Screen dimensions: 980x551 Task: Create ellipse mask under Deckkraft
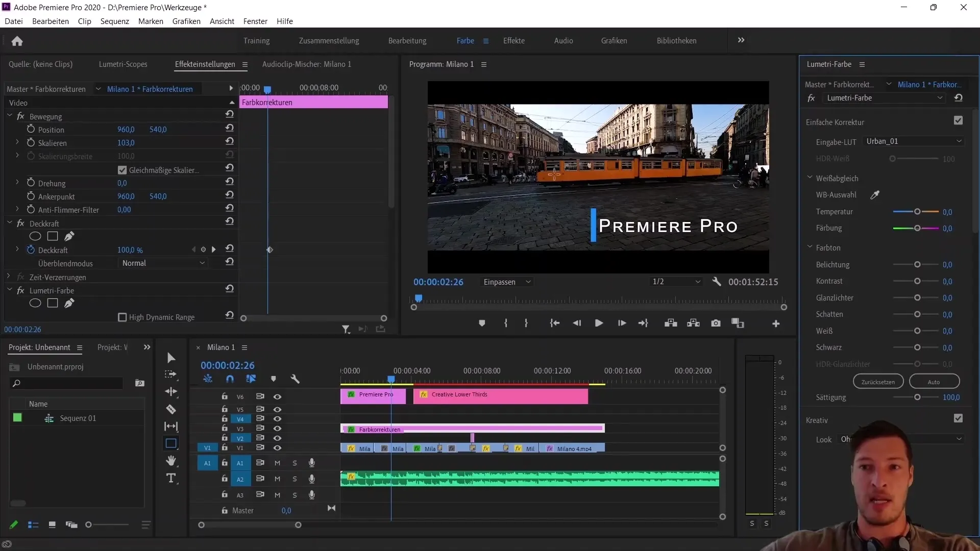(35, 236)
